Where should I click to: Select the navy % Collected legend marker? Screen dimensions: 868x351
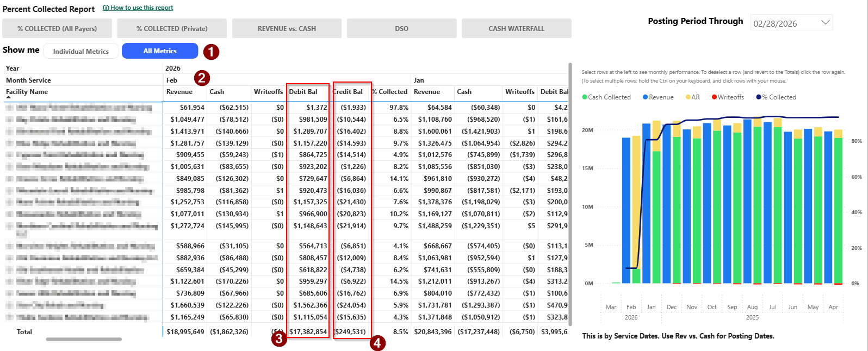[758, 97]
